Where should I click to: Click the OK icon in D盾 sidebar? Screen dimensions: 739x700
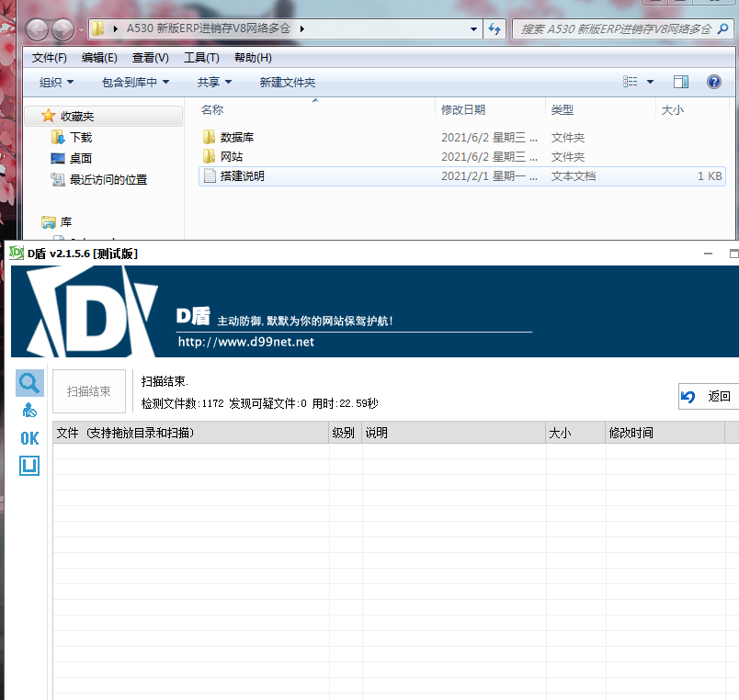tap(28, 438)
